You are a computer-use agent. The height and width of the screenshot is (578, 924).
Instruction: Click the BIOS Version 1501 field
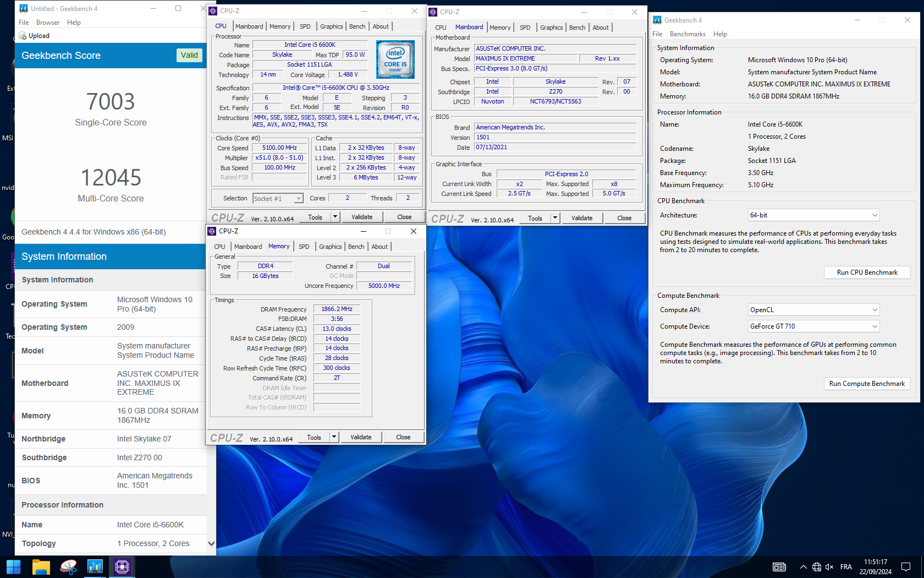(x=555, y=138)
